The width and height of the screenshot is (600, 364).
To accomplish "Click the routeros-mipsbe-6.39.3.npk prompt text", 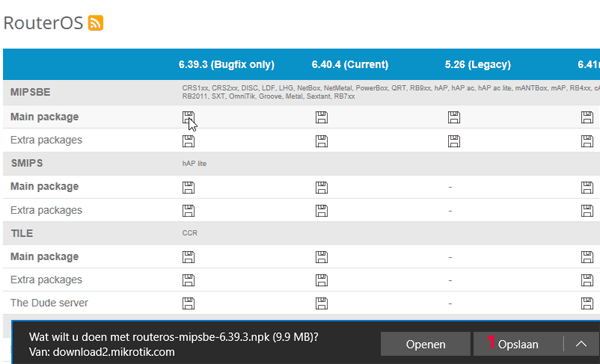I will 173,337.
